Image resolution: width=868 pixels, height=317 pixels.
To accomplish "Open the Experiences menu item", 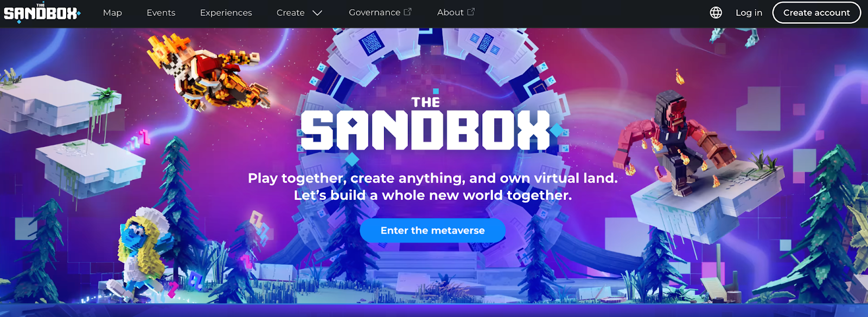I will [226, 12].
